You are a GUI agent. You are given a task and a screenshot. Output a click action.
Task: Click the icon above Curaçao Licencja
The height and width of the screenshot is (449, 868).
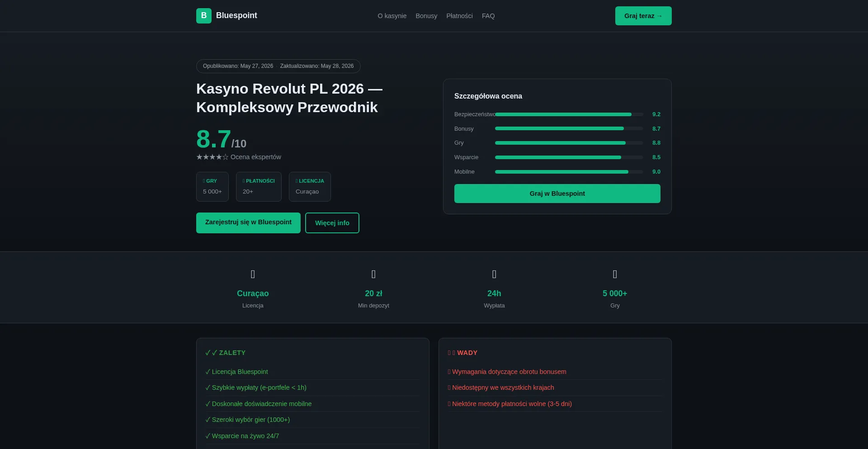coord(253,274)
